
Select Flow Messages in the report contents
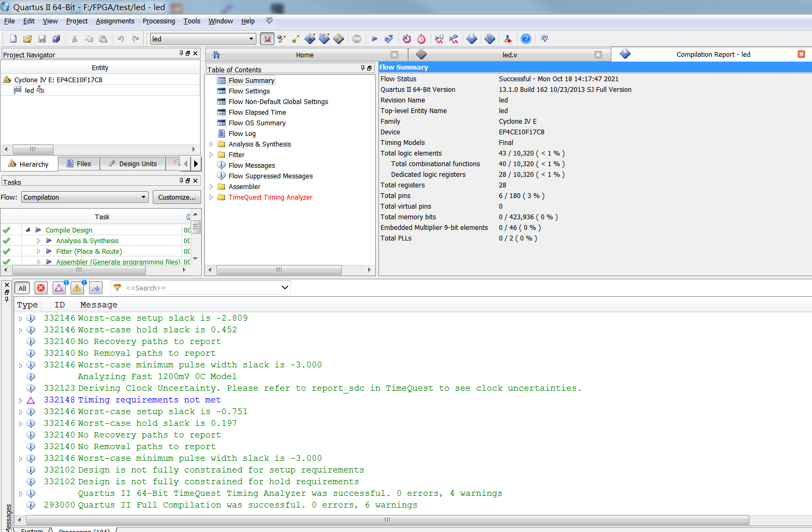click(252, 165)
